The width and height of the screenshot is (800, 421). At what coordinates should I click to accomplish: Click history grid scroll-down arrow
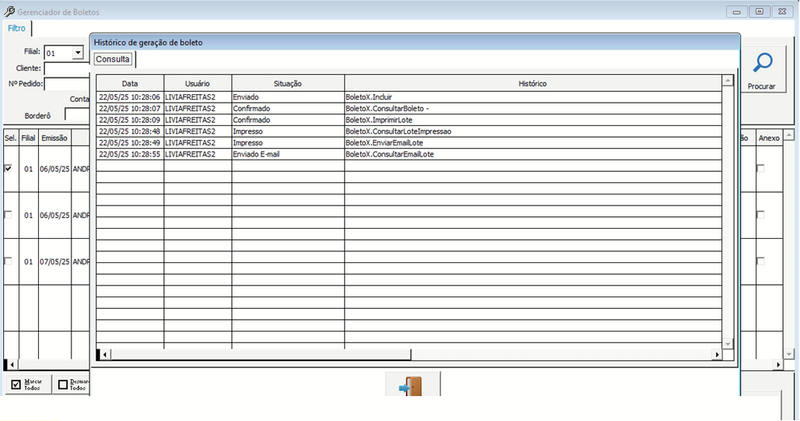click(728, 344)
